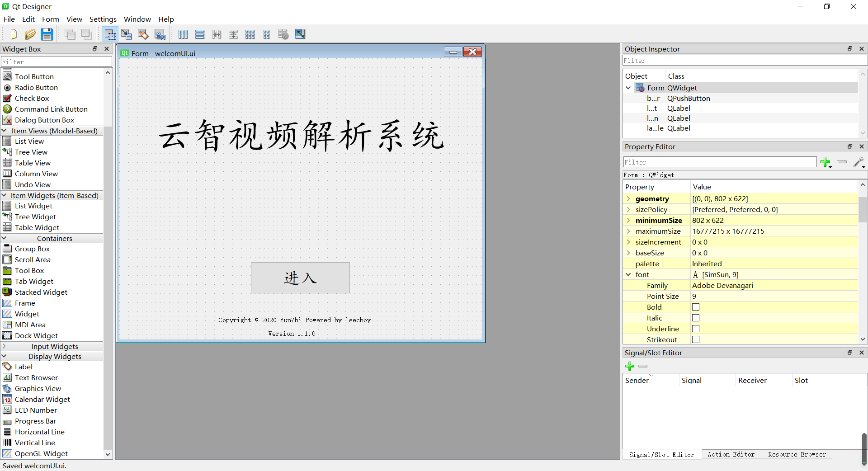Apply Lay Out Horizontally from toolbar
This screenshot has height=471, width=868.
tap(183, 34)
